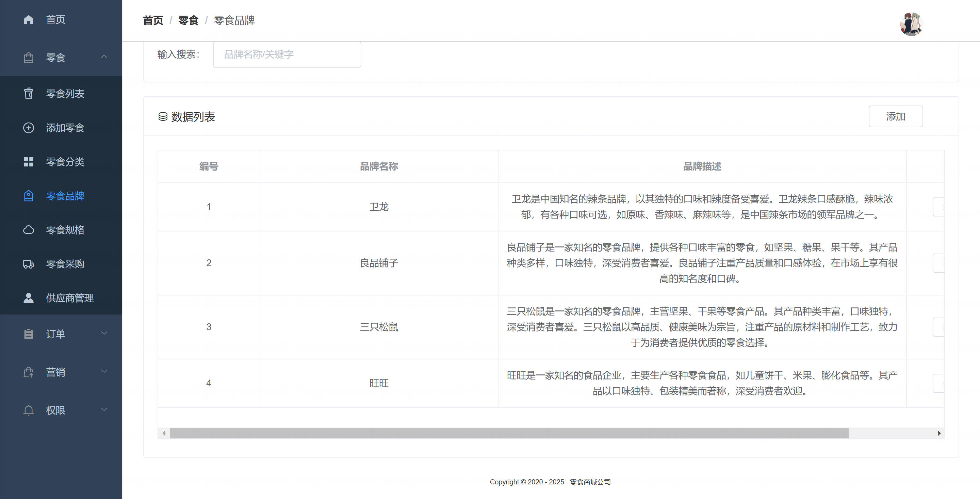Click the cup icon beside 零食列表
980x499 pixels.
[x=29, y=94]
